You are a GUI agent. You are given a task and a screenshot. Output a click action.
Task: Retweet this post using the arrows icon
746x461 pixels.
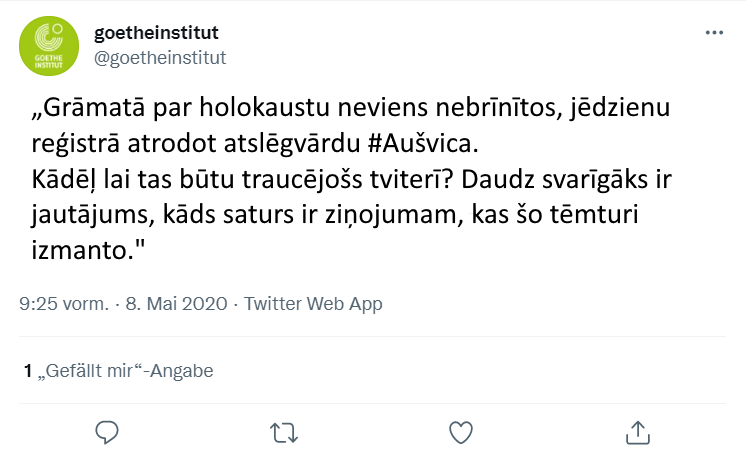click(284, 432)
